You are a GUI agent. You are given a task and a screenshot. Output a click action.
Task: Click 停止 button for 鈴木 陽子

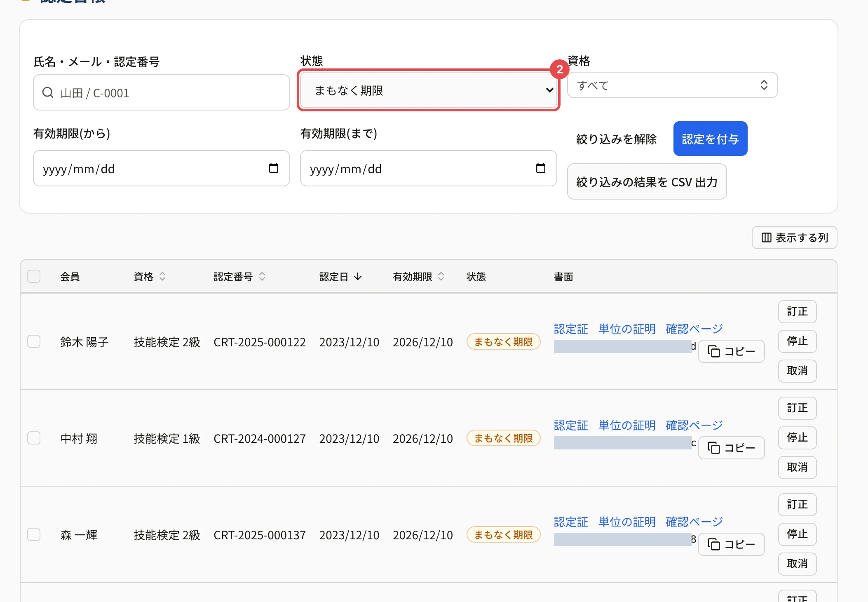tap(798, 341)
